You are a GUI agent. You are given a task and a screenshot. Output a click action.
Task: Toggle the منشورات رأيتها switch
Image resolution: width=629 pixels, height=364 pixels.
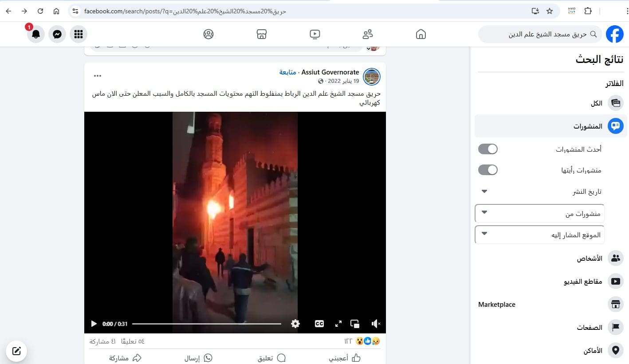click(488, 170)
